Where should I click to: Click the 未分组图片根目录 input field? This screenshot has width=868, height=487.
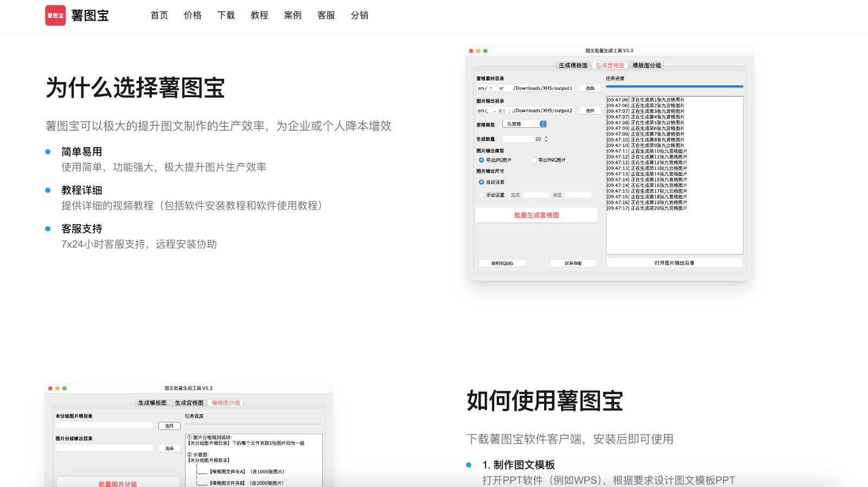pyautogui.click(x=105, y=426)
